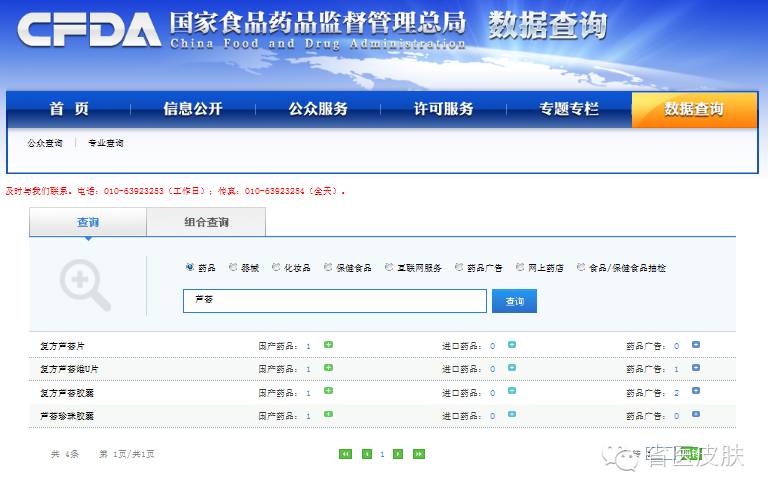Expand 药品广告 icon for 复方芦荟片

click(696, 345)
